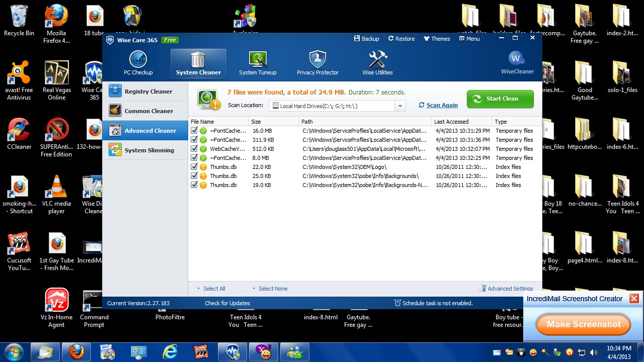Image resolution: width=644 pixels, height=362 pixels.
Task: Open the Windows Start menu
Action: click(13, 351)
